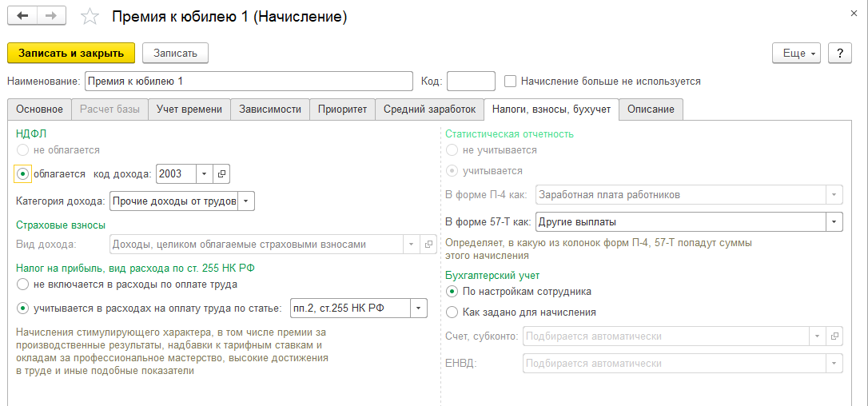Open income code selection form icon
The height and width of the screenshot is (406, 868).
(x=221, y=173)
